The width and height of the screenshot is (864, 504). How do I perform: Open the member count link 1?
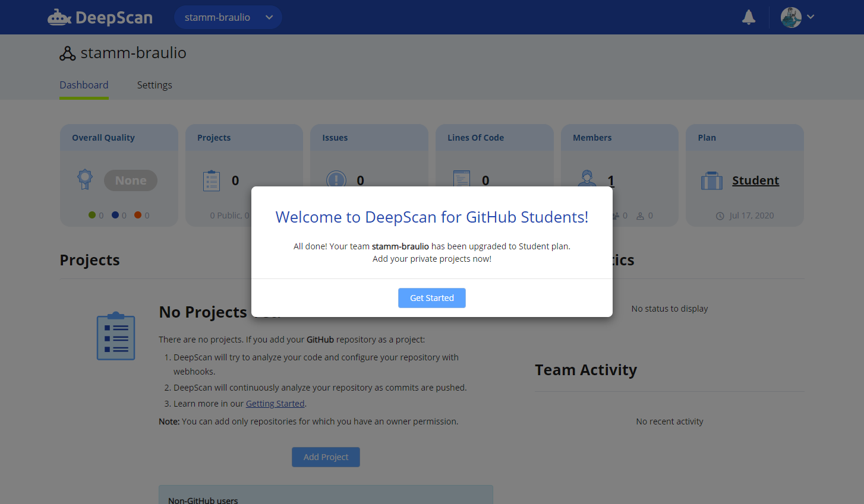tap(611, 180)
